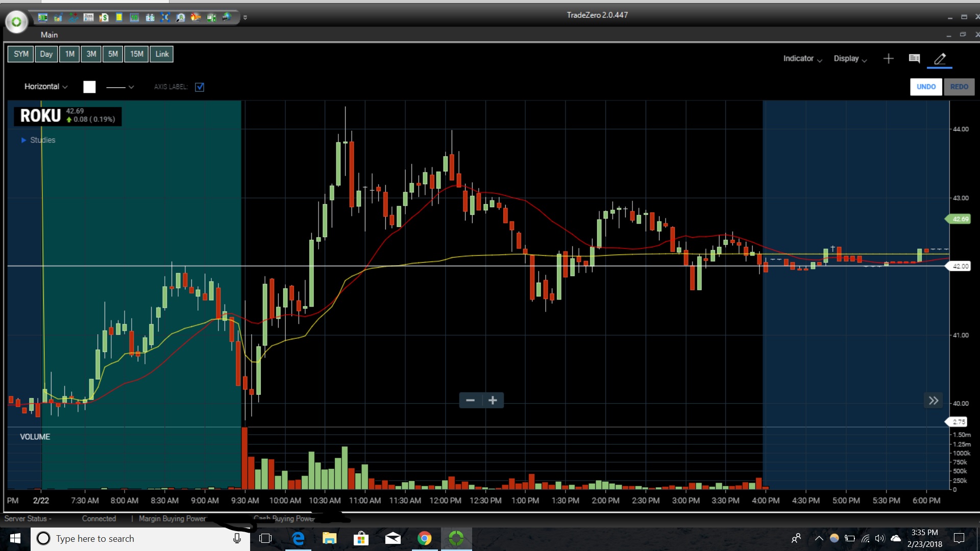Open the Indicator dropdown

802,59
